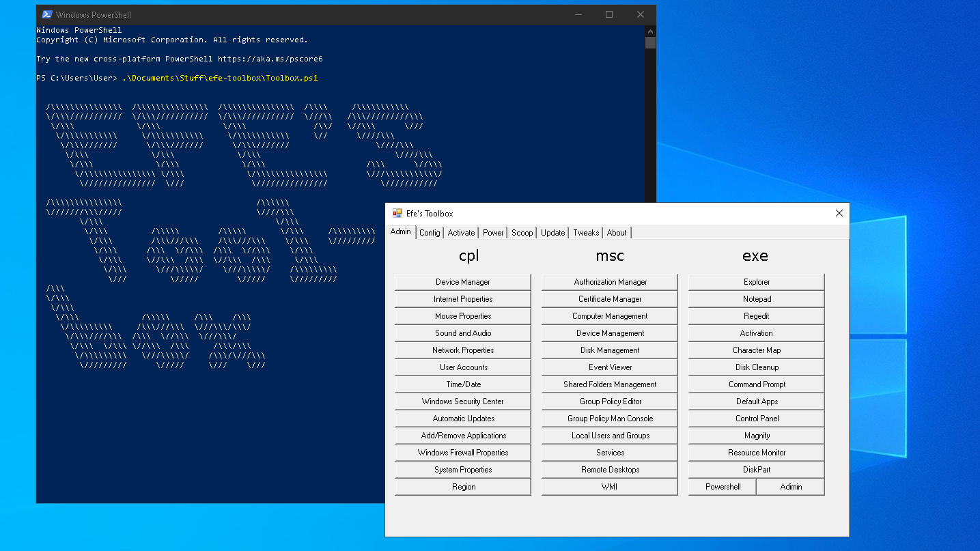980x551 pixels.
Task: Launch Disk Management
Action: click(x=610, y=350)
